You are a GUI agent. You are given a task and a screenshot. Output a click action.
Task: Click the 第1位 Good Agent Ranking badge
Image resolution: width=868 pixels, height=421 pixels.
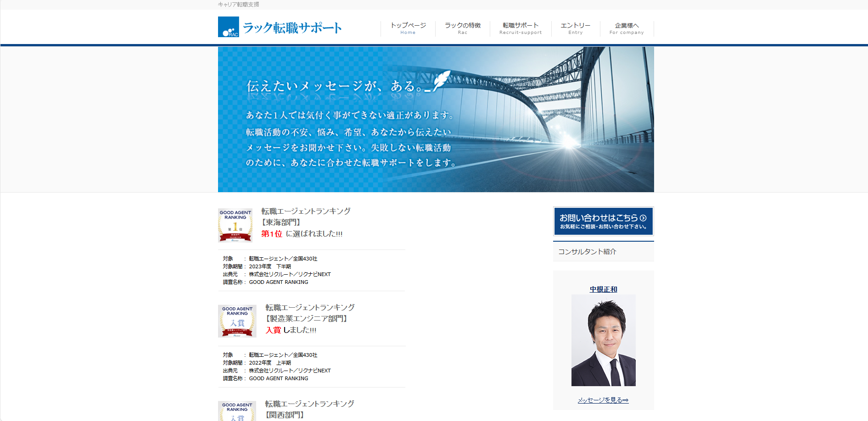235,225
